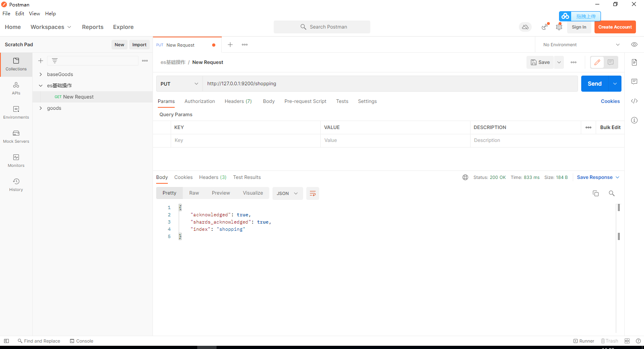Image resolution: width=644 pixels, height=349 pixels.
Task: Click the Search Postman field
Action: pyautogui.click(x=322, y=27)
